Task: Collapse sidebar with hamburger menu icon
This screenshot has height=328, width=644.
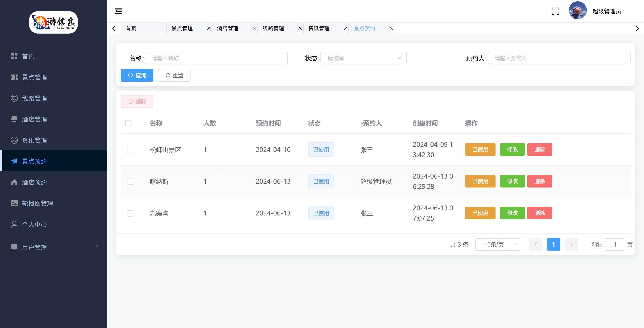Action: pos(119,11)
